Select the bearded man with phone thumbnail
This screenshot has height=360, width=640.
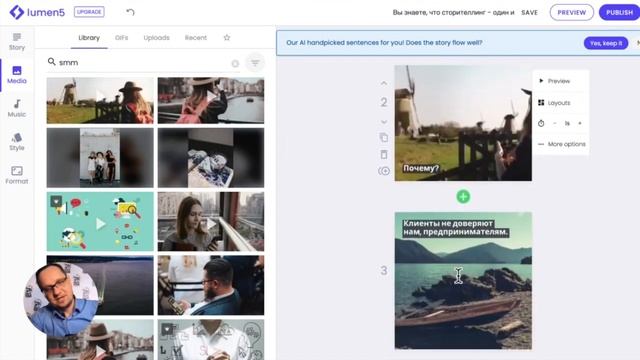211,285
